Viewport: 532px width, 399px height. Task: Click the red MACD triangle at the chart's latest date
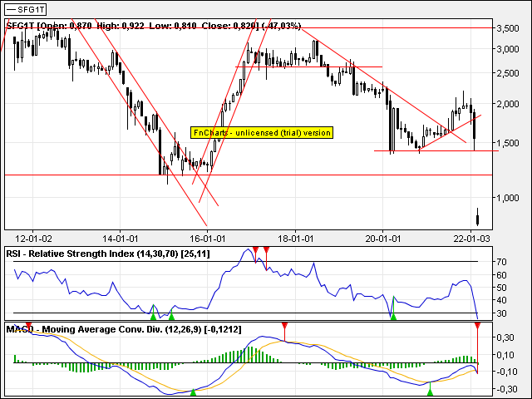click(477, 326)
